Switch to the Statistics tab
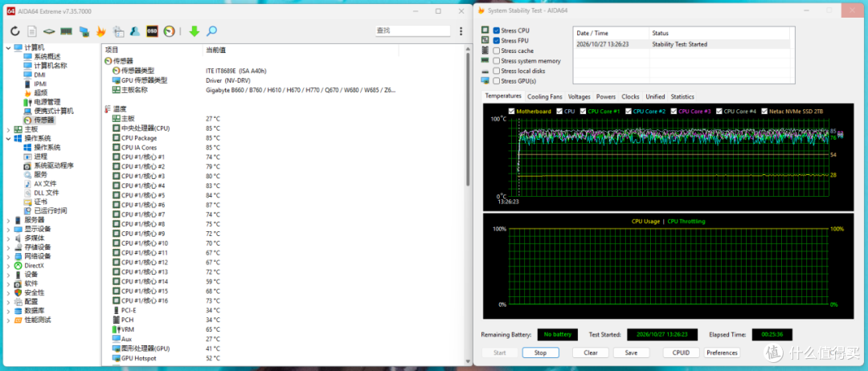The height and width of the screenshot is (371, 868). pyautogui.click(x=682, y=96)
